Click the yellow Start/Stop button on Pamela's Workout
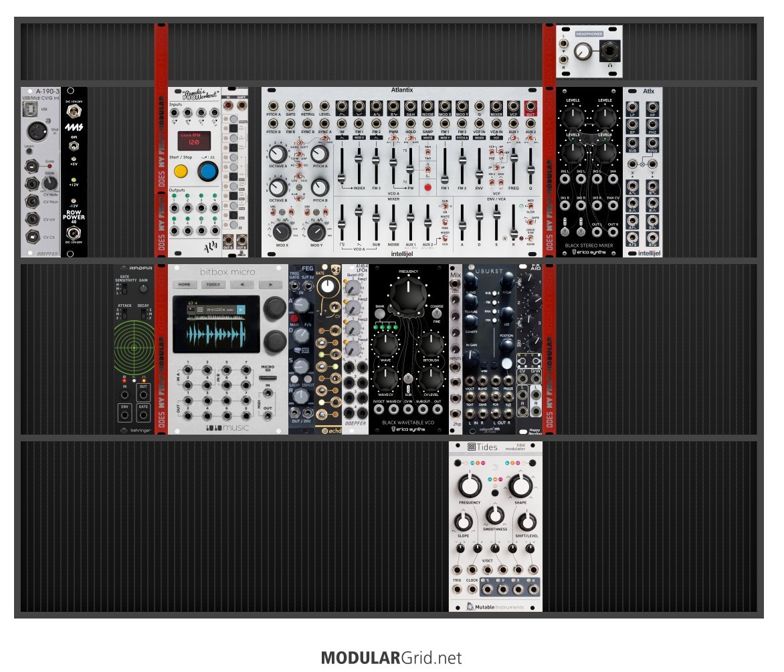This screenshot has height=672, width=784. tap(181, 171)
